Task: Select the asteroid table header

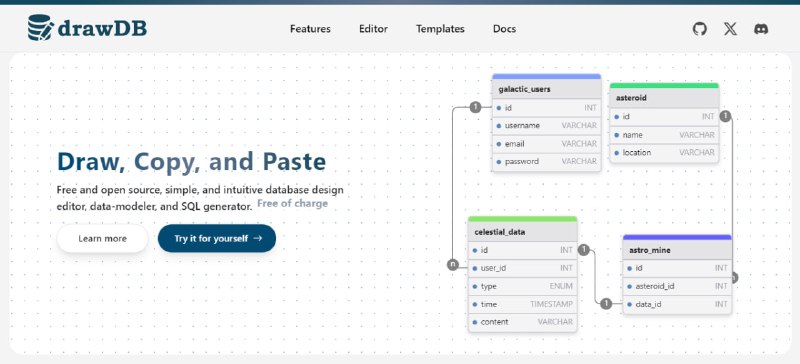Action: click(x=664, y=98)
